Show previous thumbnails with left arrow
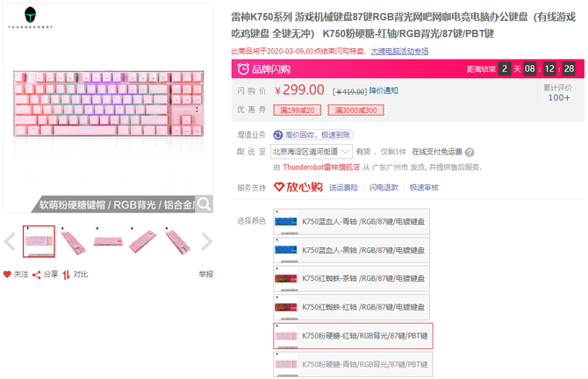This screenshot has width=588, height=379. 10,241
